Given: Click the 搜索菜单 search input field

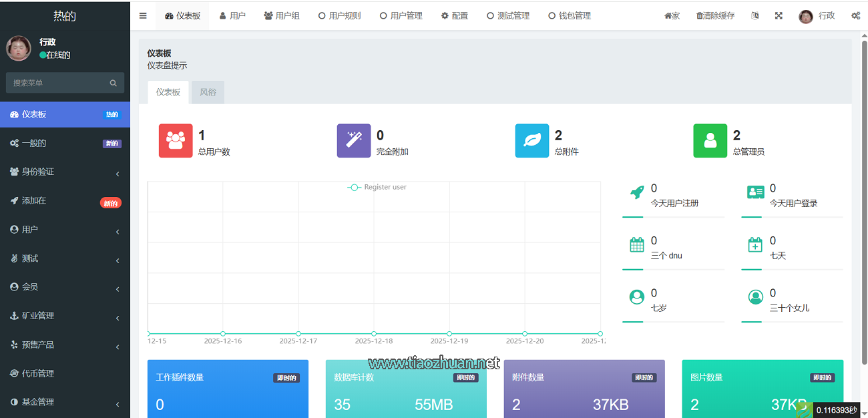Looking at the screenshot, I should click(59, 83).
